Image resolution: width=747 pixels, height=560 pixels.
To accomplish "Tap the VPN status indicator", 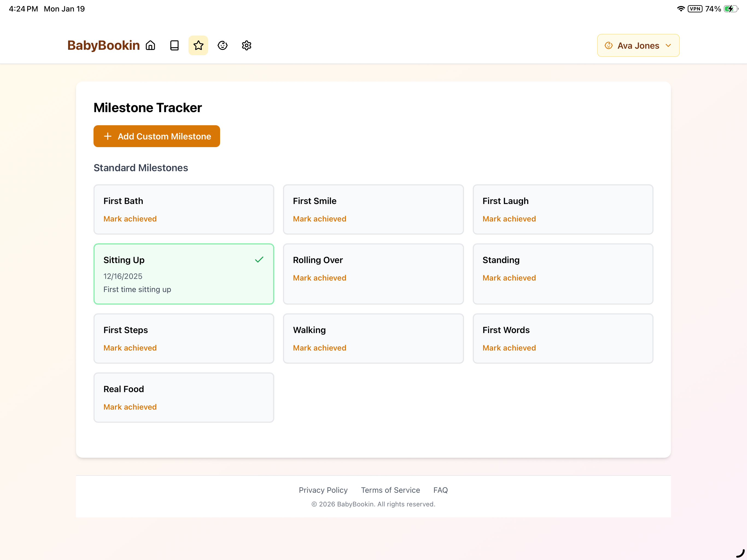I will click(x=695, y=9).
